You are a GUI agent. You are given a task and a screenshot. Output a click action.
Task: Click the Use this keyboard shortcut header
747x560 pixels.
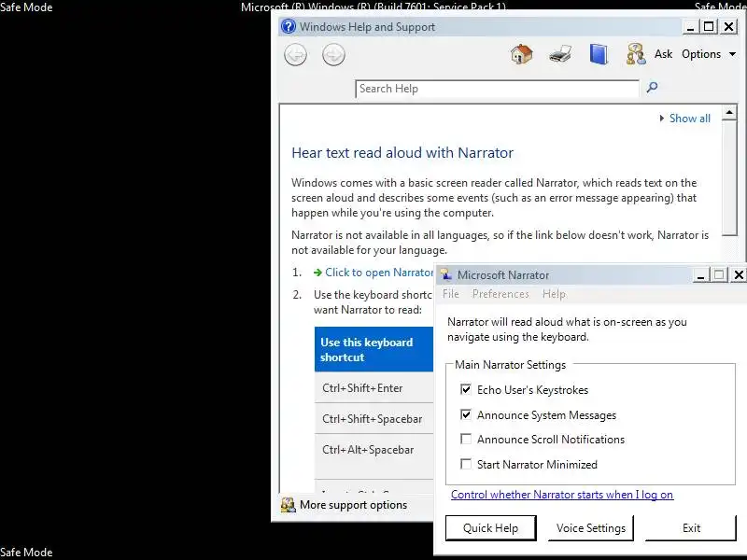pos(374,349)
